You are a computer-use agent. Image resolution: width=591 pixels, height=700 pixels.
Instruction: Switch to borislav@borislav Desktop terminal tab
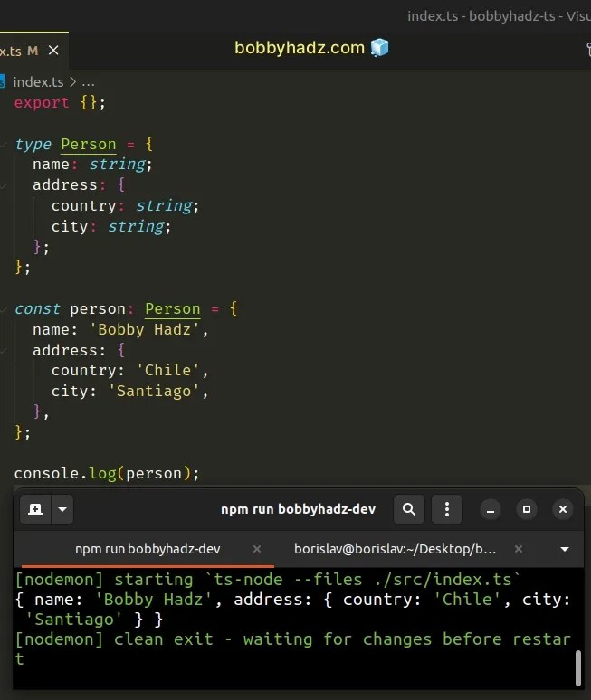click(395, 549)
